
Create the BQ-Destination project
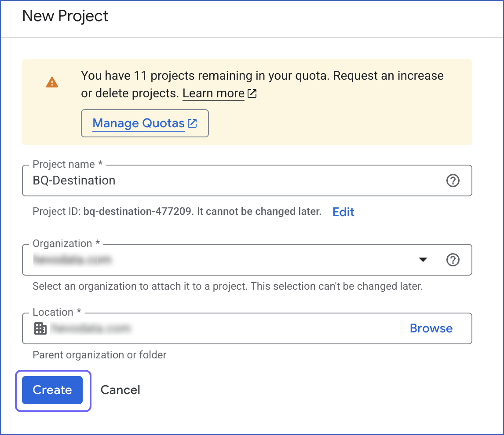[52, 390]
